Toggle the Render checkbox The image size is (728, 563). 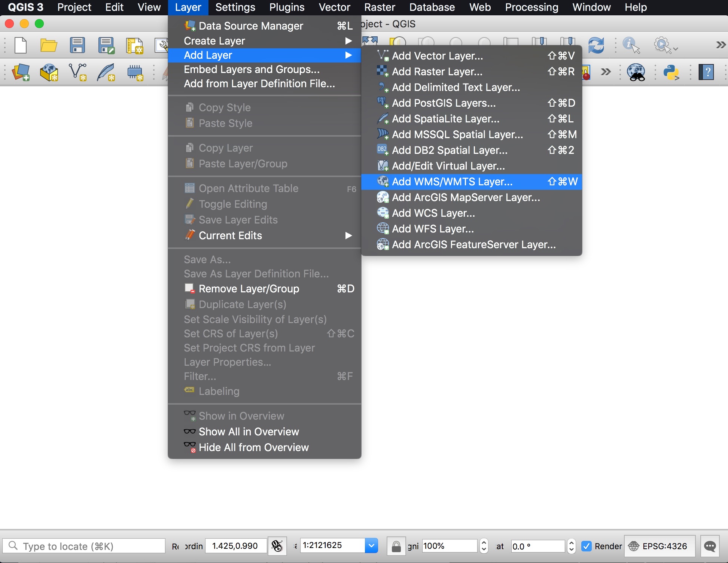coord(587,546)
